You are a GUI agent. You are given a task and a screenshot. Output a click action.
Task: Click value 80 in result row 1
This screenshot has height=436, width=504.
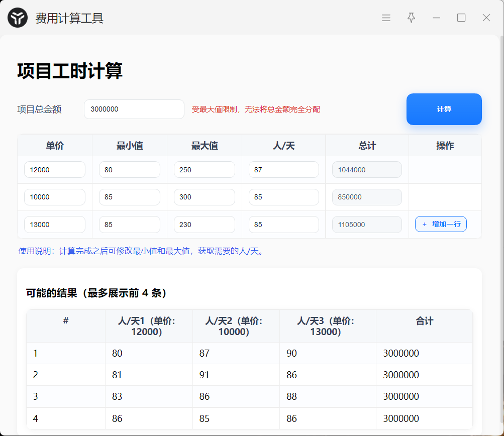coord(117,353)
